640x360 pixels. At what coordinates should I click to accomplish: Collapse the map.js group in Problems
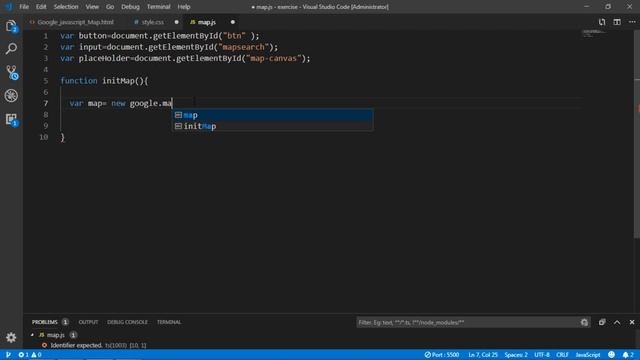(32, 335)
